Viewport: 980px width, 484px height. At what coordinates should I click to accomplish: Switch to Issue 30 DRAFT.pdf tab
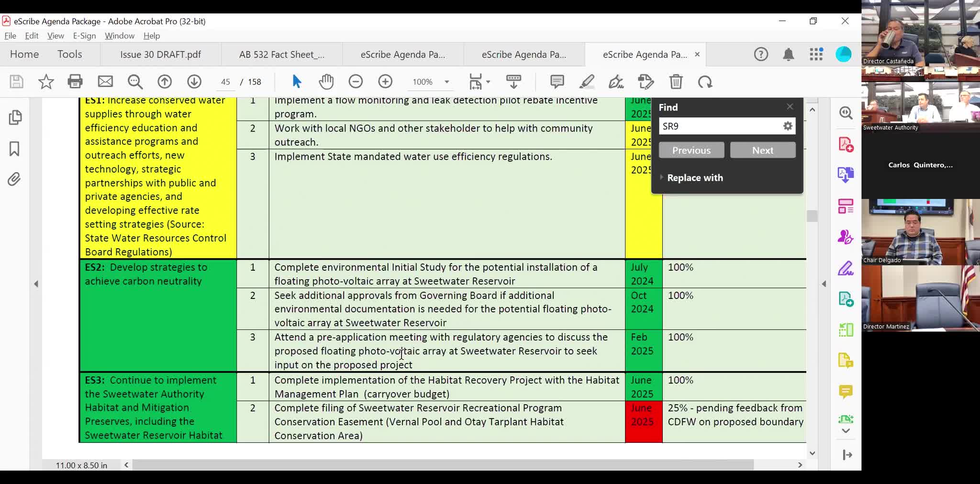(160, 55)
